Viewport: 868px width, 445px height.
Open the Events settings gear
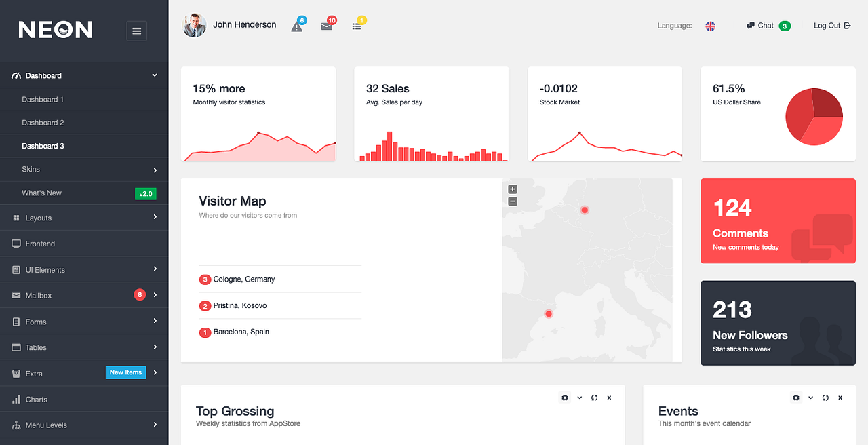(x=795, y=398)
